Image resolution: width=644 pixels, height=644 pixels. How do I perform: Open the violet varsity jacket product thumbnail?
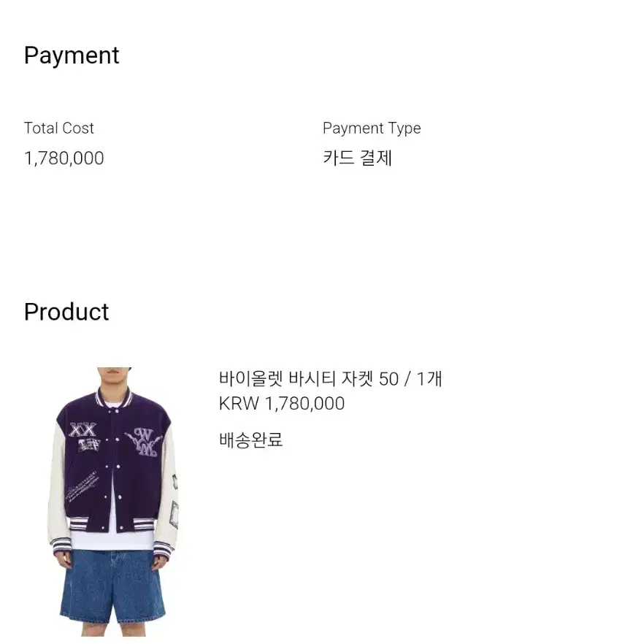114,502
